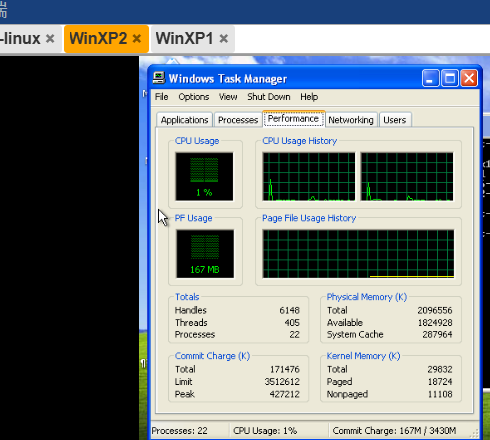This screenshot has height=440, width=490.
Task: Select the Performance tab
Action: pos(293,119)
